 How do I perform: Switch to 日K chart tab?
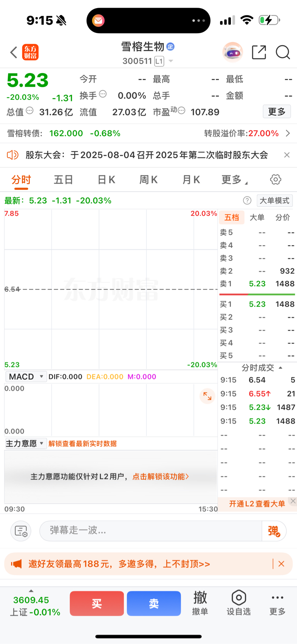coord(106,180)
